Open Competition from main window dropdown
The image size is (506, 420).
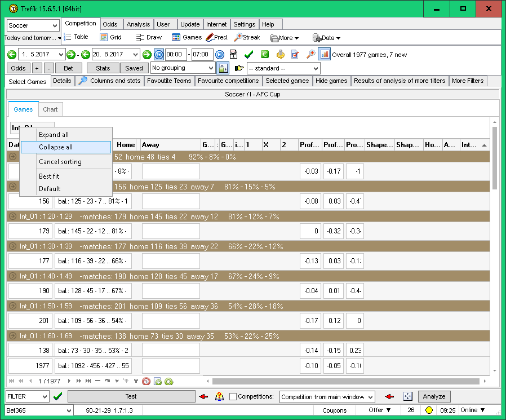[x=327, y=397]
